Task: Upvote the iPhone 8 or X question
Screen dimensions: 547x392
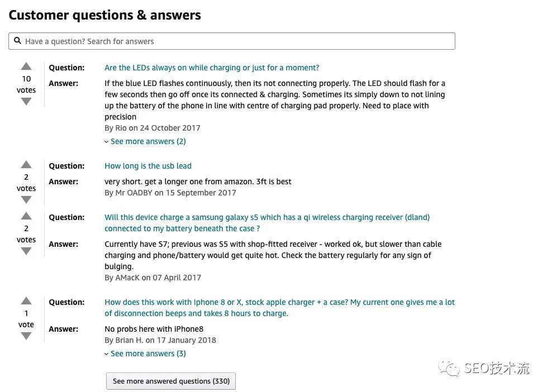Action: tap(26, 301)
